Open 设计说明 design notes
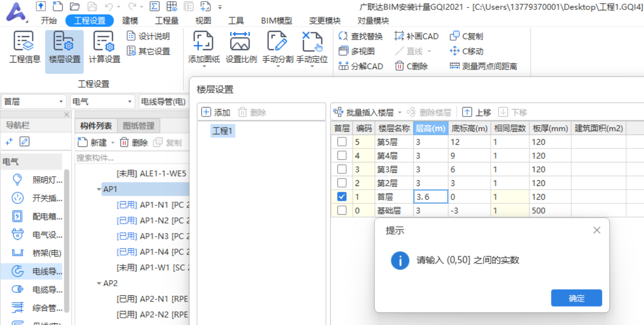The width and height of the screenshot is (644, 325). [149, 36]
